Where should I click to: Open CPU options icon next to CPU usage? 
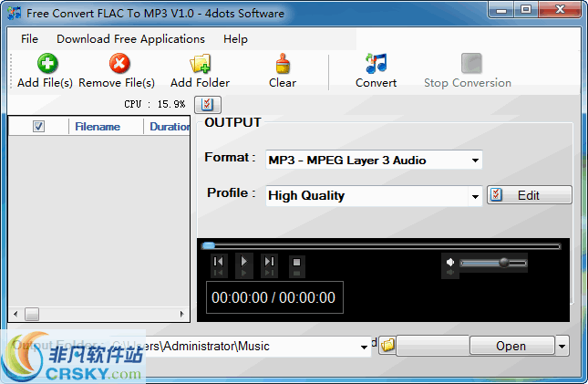coord(207,104)
